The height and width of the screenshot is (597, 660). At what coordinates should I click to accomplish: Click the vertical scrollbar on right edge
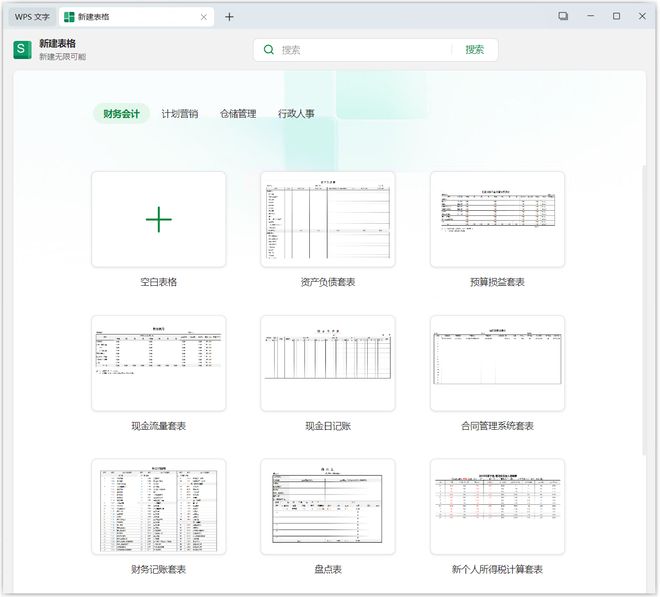tap(644, 310)
